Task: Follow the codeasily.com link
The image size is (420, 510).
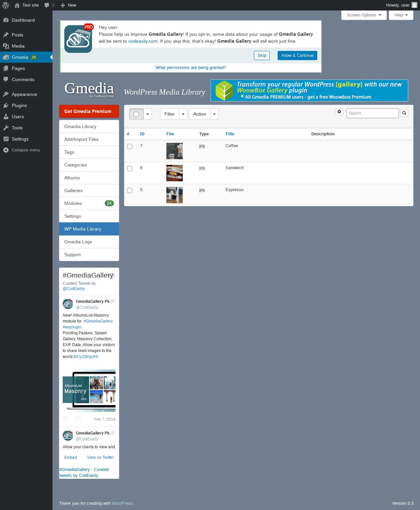Action: [143, 41]
